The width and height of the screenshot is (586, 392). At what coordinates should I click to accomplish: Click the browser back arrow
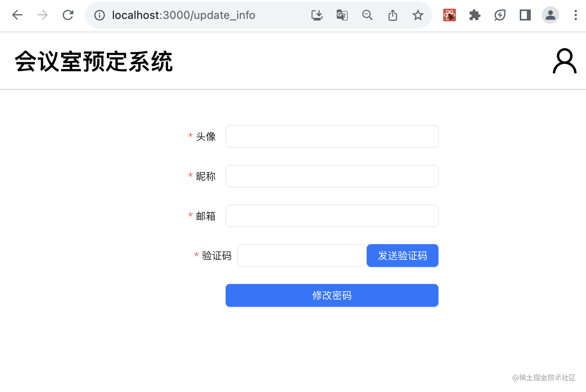(17, 15)
